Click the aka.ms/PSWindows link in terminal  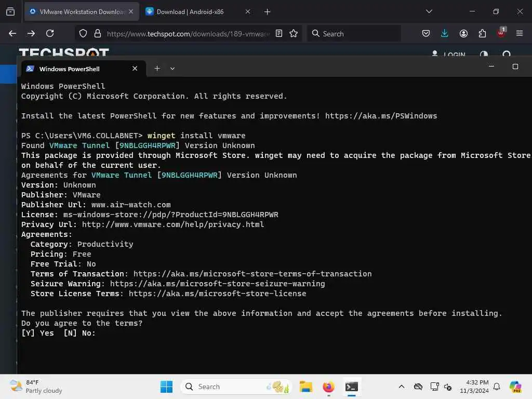(381, 116)
